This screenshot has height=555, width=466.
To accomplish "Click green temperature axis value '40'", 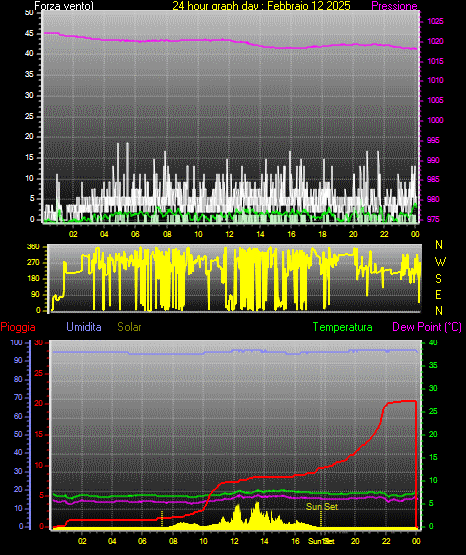I will (x=433, y=343).
